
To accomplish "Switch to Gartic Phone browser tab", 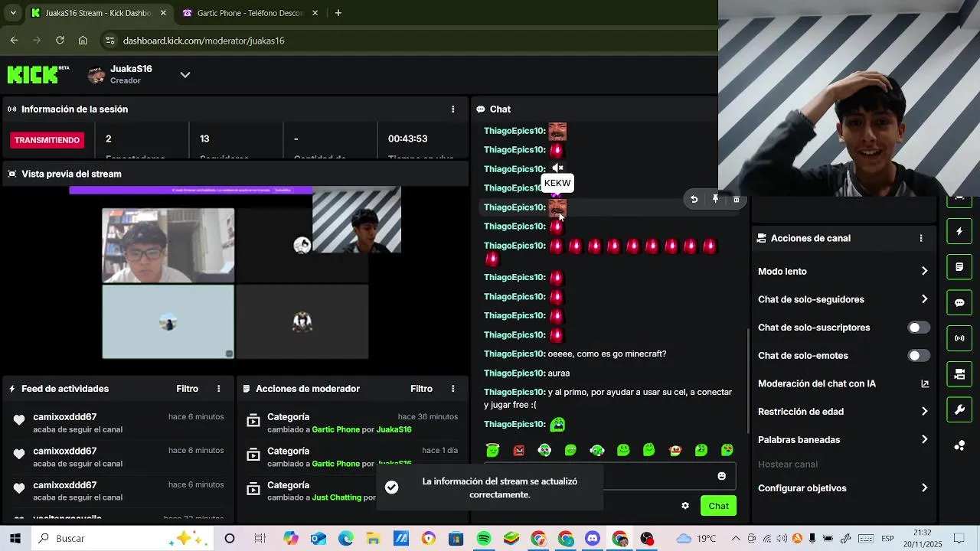I will pyautogui.click(x=249, y=13).
